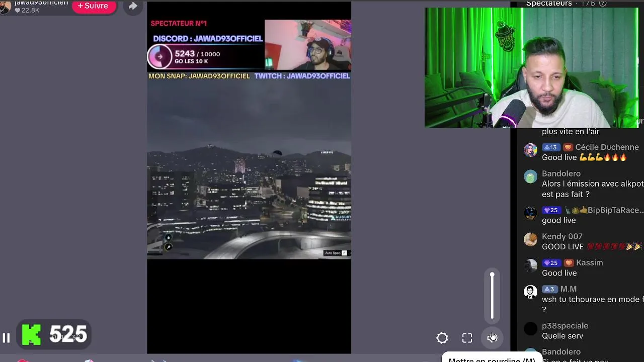Open the player settings gear icon
Viewport: 644px width, 362px height.
tap(442, 338)
